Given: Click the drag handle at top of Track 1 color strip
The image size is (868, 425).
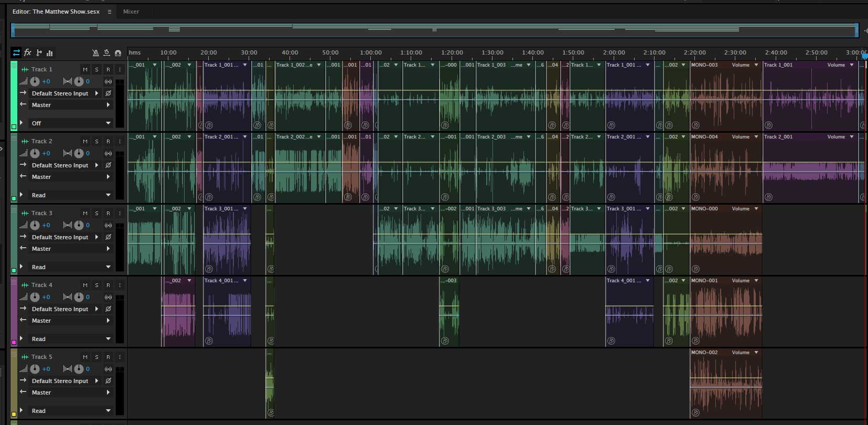Looking at the screenshot, I should coord(14,65).
